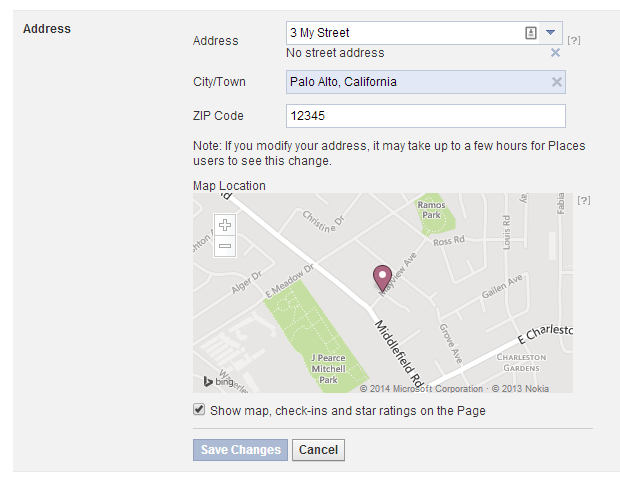Clear the Palo Alto, California city entry
This screenshot has width=620, height=480.
tap(557, 82)
